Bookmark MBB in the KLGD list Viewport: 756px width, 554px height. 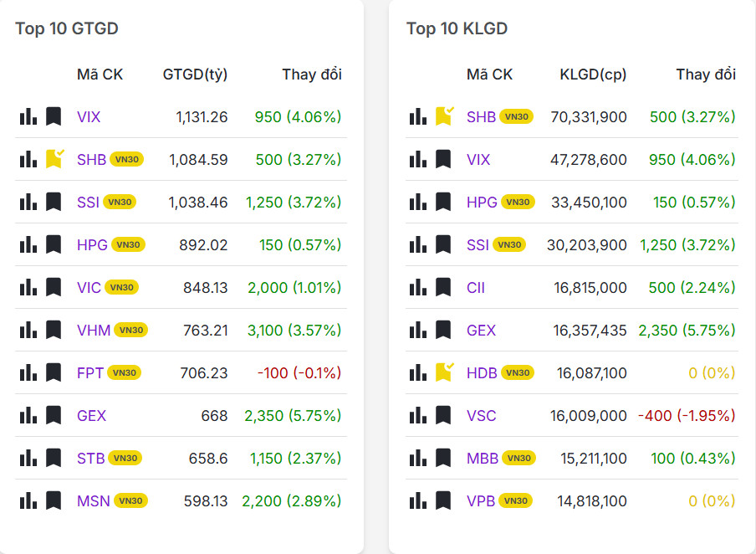click(443, 459)
